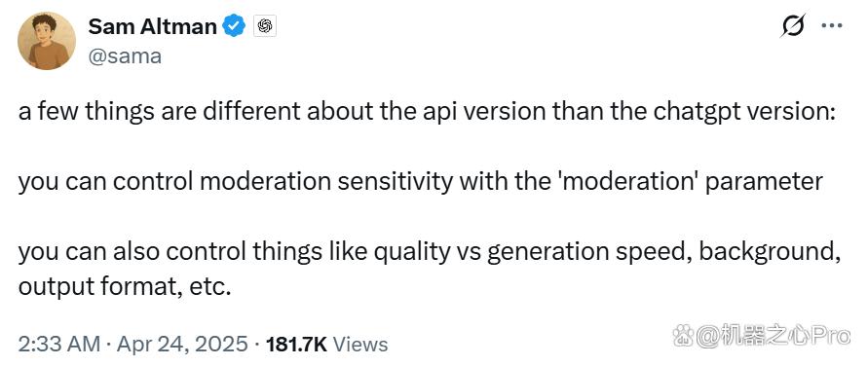868x366 pixels.
Task: Open the Grok explain-post icon
Action: pos(793,26)
